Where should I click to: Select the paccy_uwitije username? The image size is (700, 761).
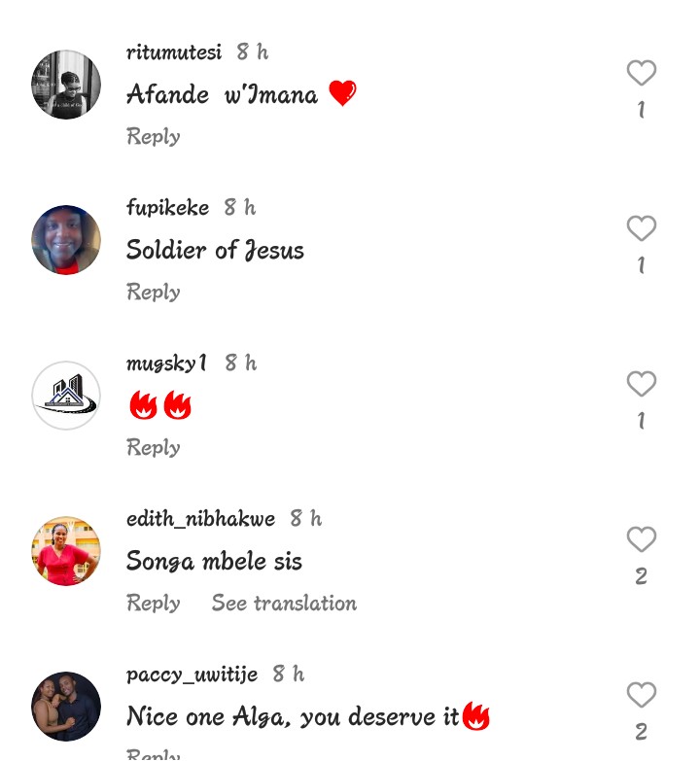[x=192, y=674]
